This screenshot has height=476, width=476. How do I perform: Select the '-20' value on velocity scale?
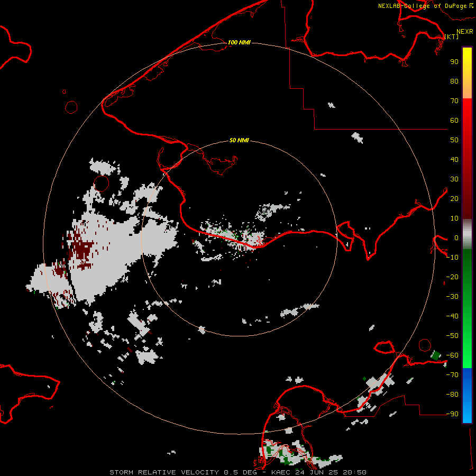click(452, 277)
